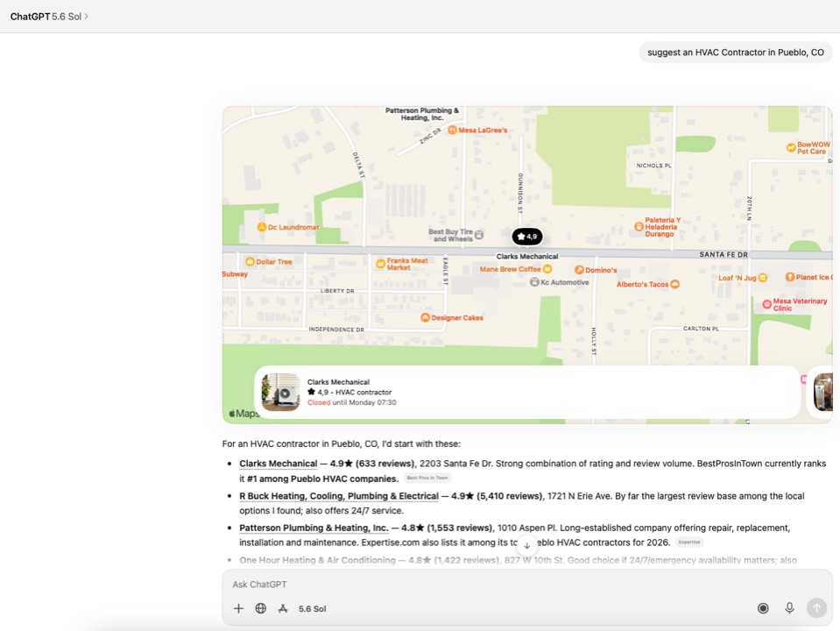Click the Best Pros In Town source chip
The height and width of the screenshot is (631, 840).
[x=427, y=478]
